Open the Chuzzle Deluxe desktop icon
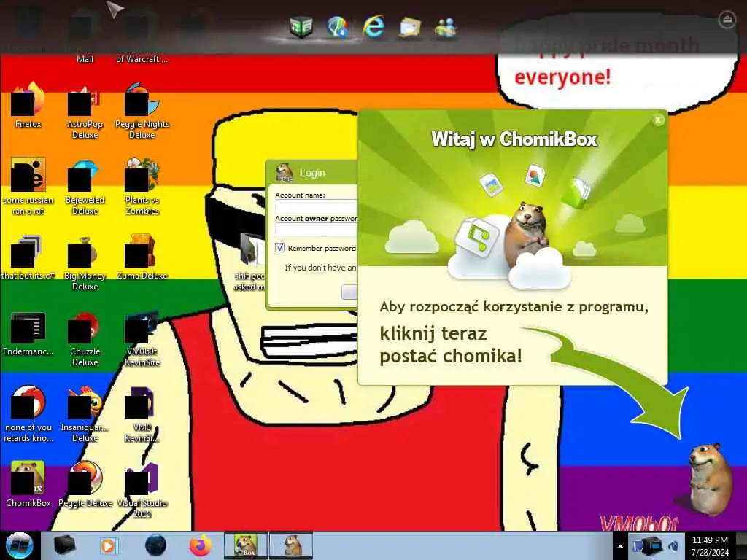This screenshot has height=560, width=747. point(85,338)
